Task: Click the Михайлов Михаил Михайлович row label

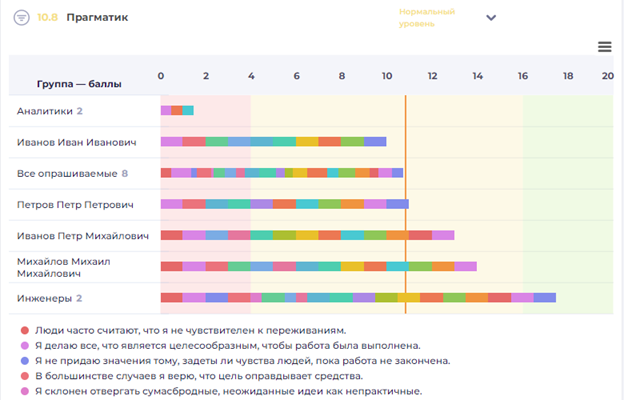Action: coord(66,267)
